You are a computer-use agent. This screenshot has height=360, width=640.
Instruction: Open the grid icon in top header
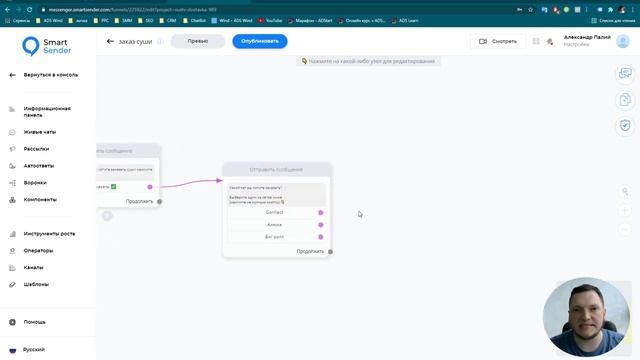(536, 41)
